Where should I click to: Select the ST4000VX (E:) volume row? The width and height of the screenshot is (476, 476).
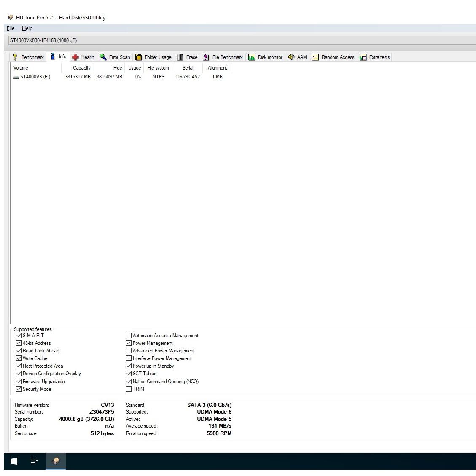point(35,77)
